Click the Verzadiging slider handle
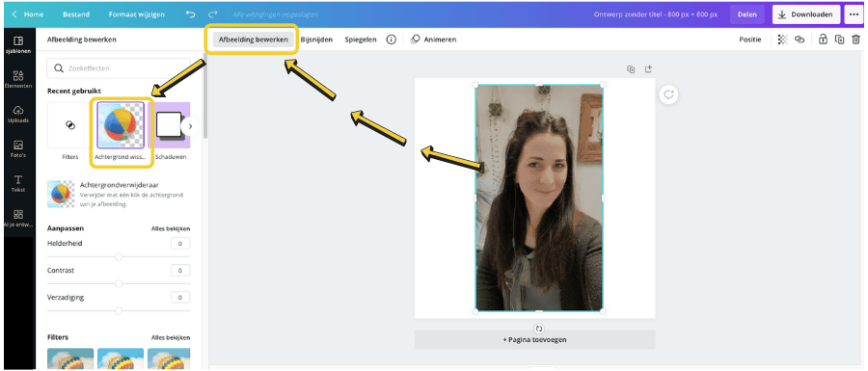868x371 pixels. (119, 310)
